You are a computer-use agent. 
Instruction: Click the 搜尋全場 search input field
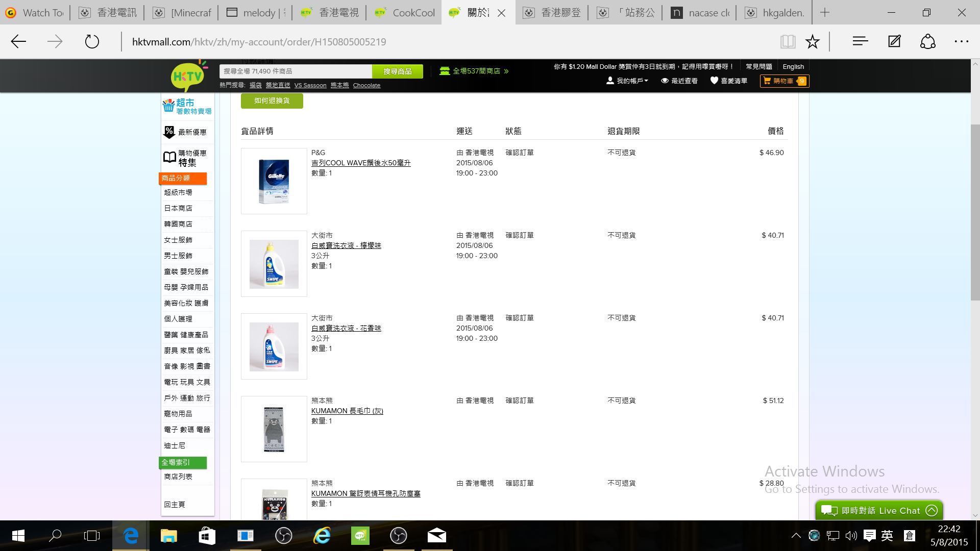click(296, 71)
